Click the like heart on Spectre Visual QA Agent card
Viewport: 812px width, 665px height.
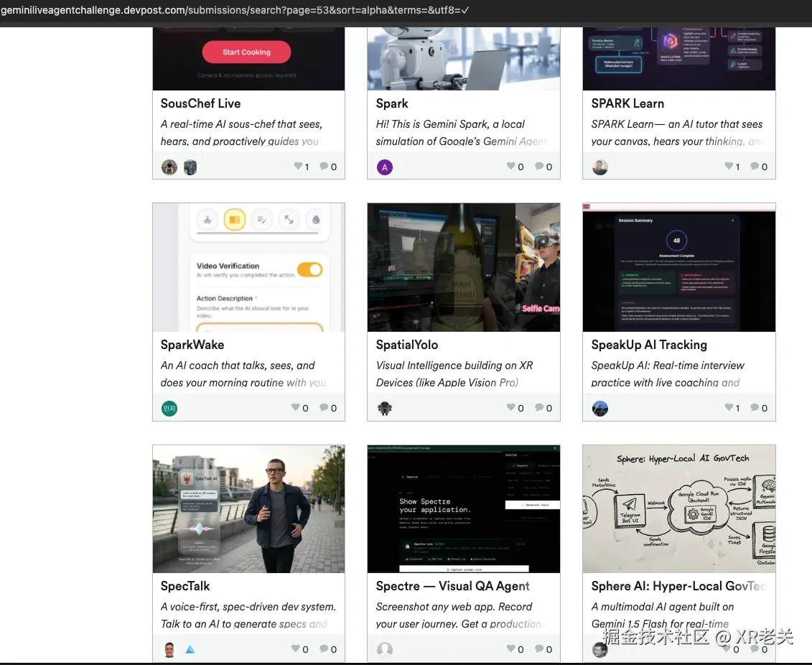click(x=511, y=648)
